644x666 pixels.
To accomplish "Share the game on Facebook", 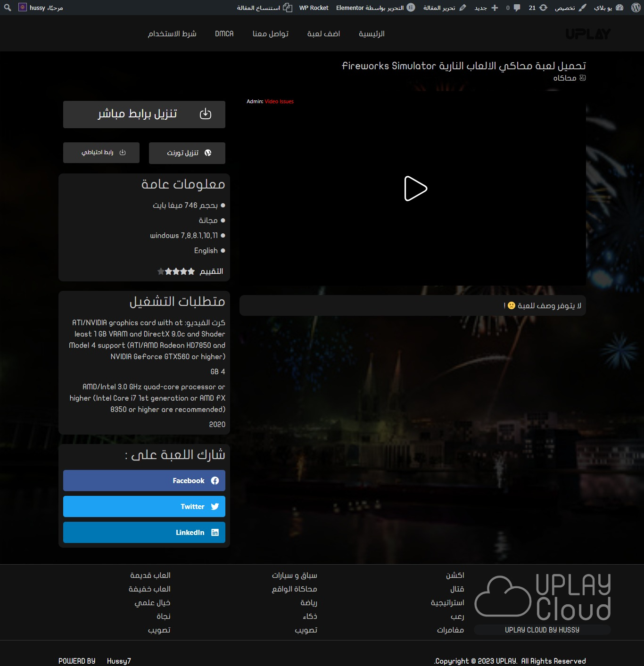I will pos(144,480).
